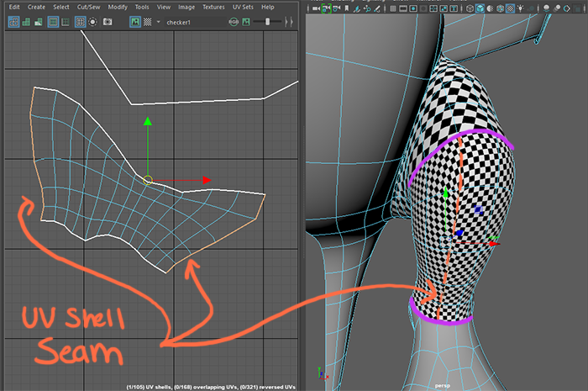This screenshot has width=588, height=391.
Task: Click the RGB channel display icon
Action: click(234, 22)
